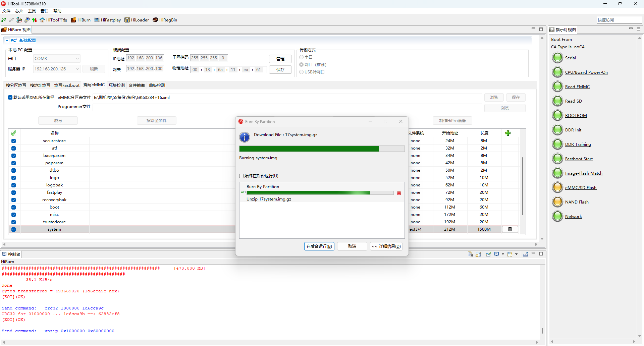Enable the 始终在后台运行 checkbox
Screen dimensions: 644x346
pyautogui.click(x=241, y=176)
